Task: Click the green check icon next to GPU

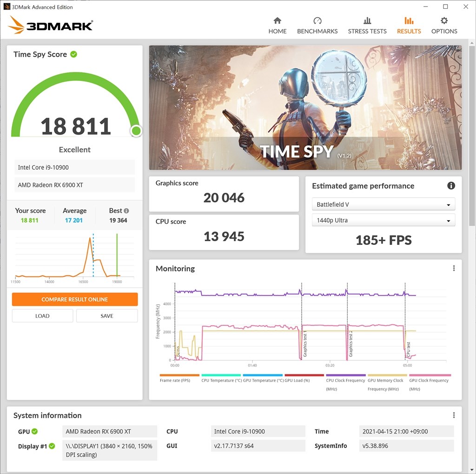Action: tap(34, 431)
